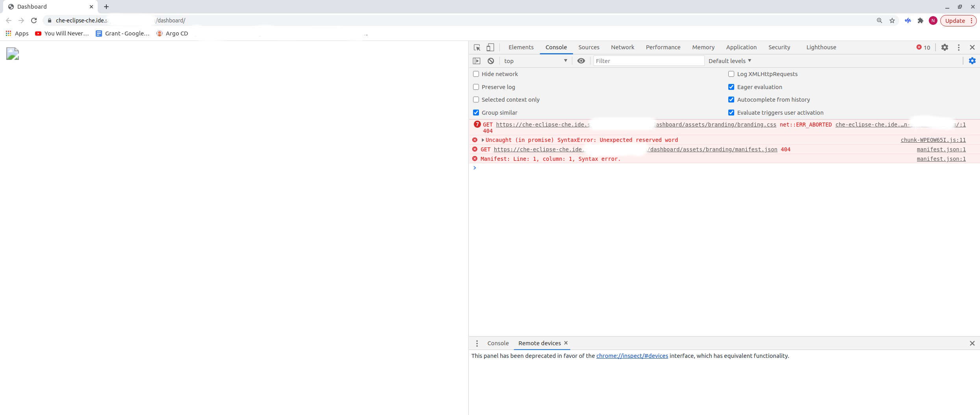980x415 pixels.
Task: Expand the Uncaught SyntaxError message
Action: pos(482,140)
